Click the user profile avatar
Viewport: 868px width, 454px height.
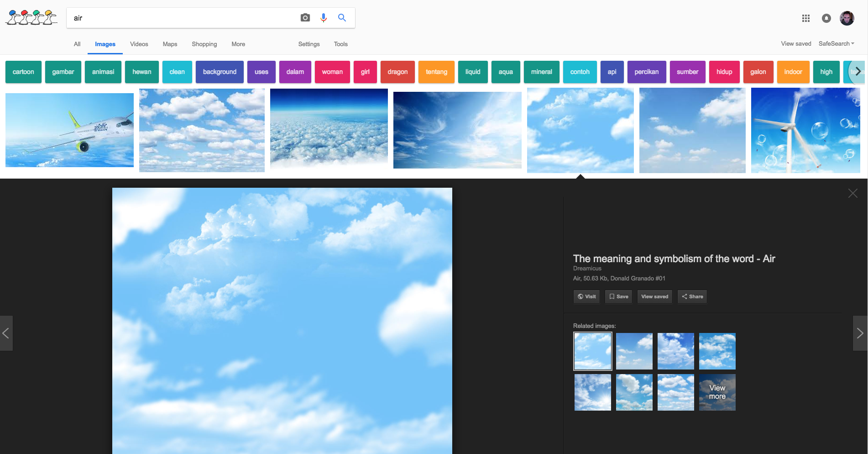847,18
